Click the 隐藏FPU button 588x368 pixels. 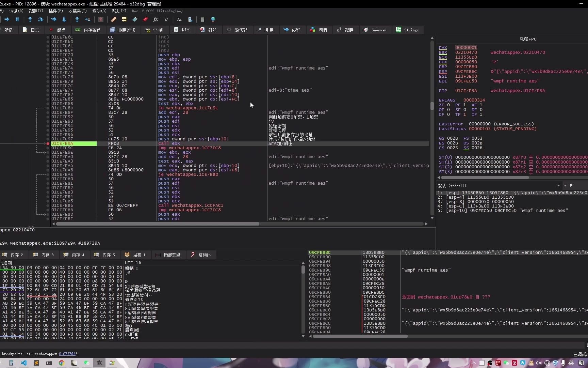(528, 39)
